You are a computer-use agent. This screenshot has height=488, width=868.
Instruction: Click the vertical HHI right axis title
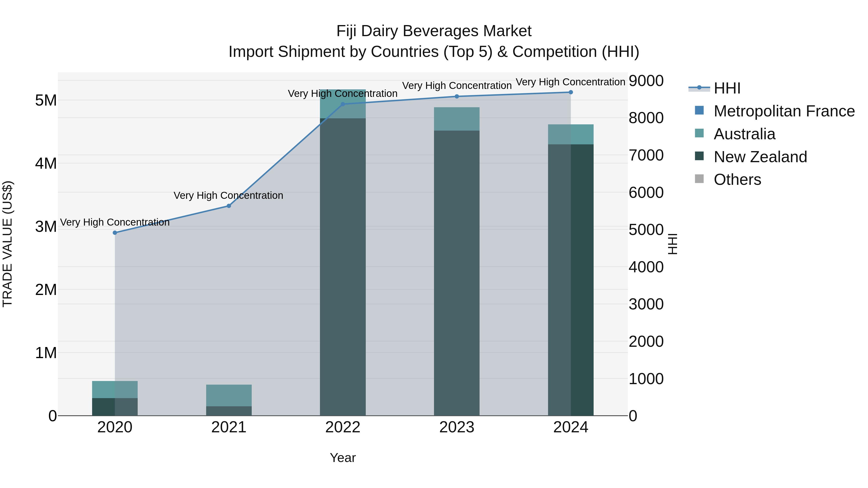[x=672, y=244]
